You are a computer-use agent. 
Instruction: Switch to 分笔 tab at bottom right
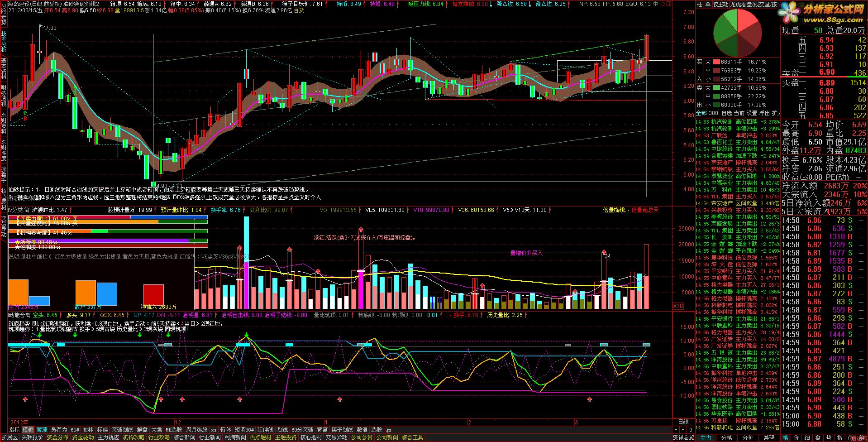click(x=727, y=437)
